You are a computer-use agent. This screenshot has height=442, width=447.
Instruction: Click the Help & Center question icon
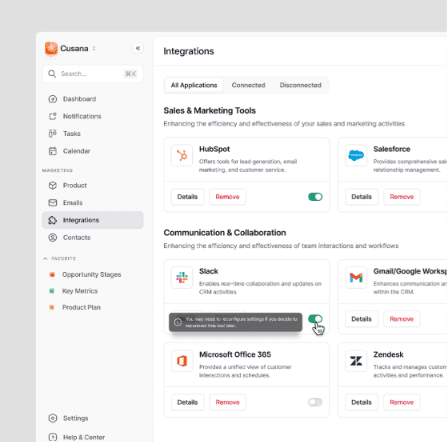click(53, 437)
